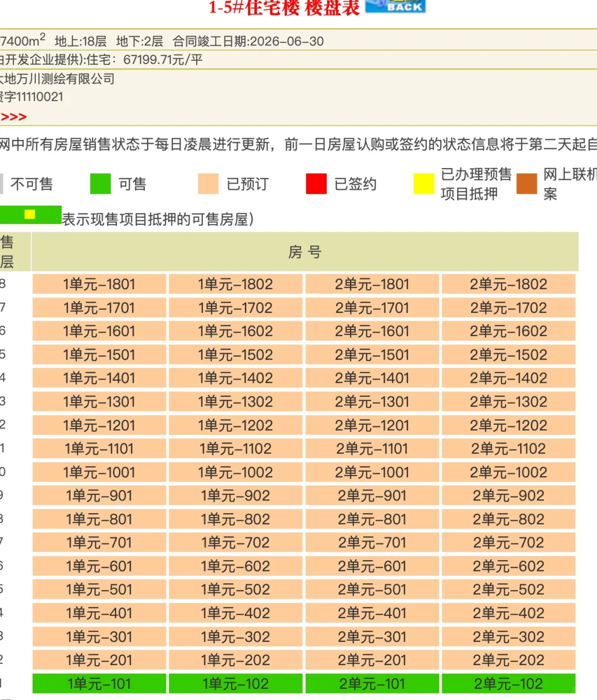View details of 1单元-1602
Screen dimensions: 597x700
click(235, 331)
